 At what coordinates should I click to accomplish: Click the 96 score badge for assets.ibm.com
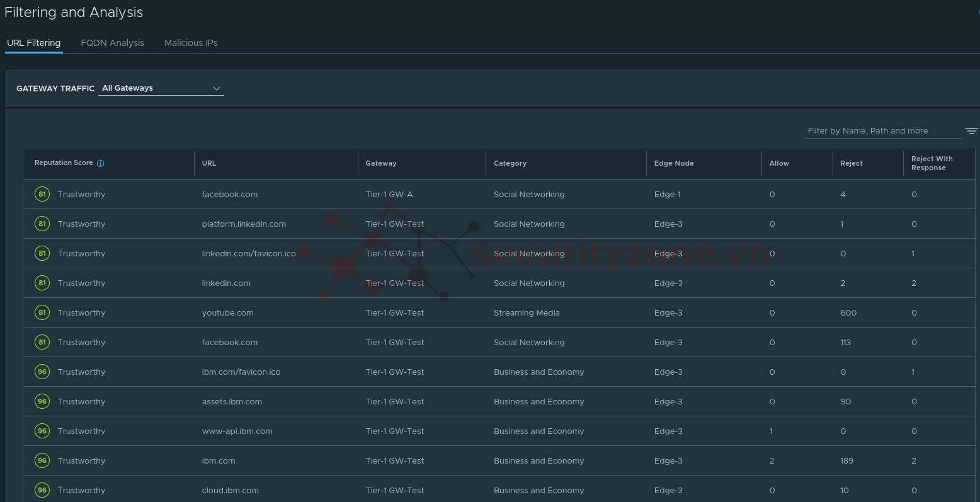(x=42, y=401)
